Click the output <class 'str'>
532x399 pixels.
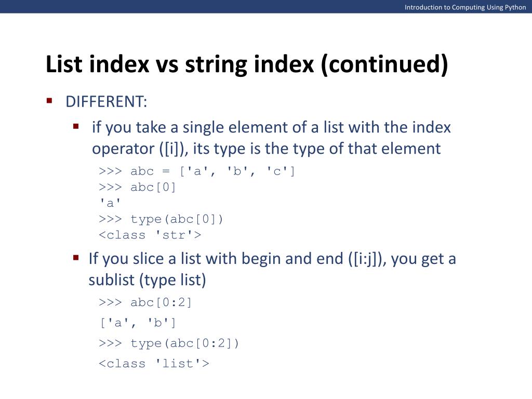tap(150, 235)
